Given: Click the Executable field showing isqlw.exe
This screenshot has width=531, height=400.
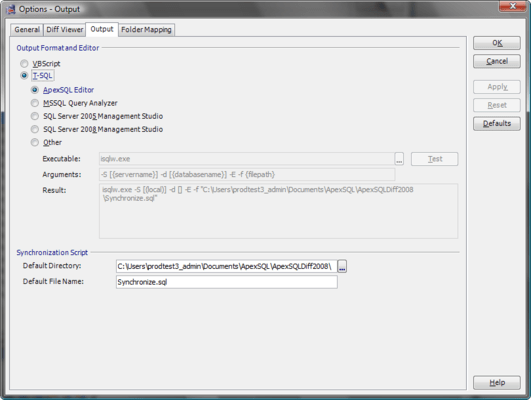Looking at the screenshot, I should (247, 159).
